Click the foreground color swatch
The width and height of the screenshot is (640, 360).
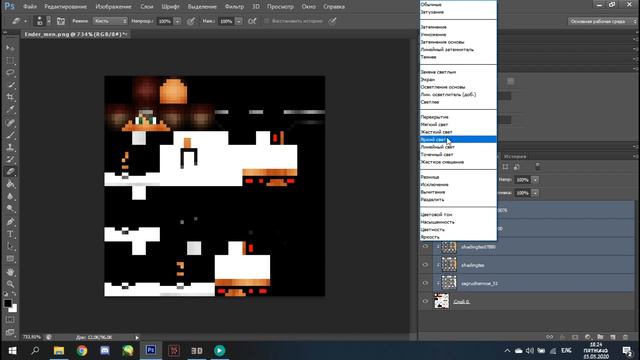coord(8,303)
